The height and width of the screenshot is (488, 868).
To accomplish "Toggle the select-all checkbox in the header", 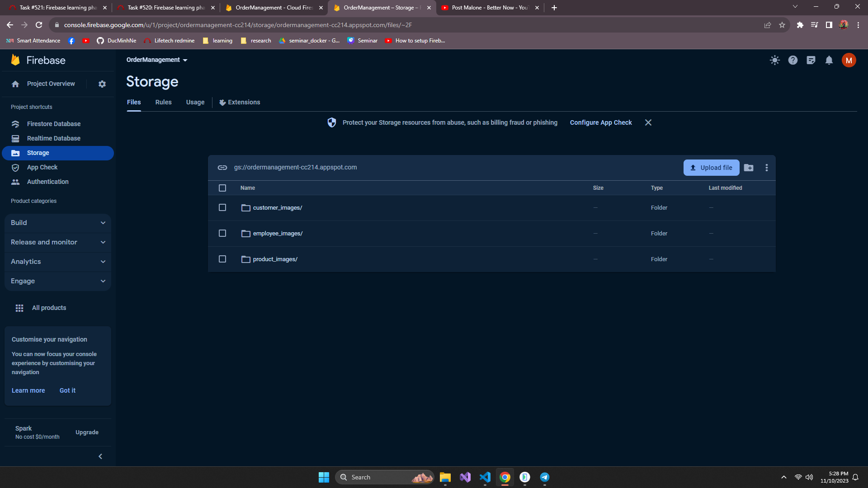I will pos(222,188).
